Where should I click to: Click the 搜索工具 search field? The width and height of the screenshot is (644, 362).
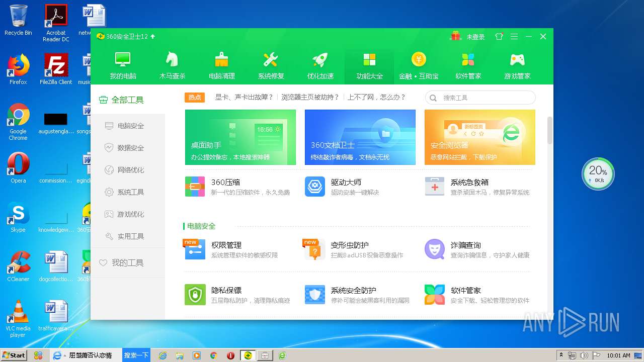[x=480, y=98]
